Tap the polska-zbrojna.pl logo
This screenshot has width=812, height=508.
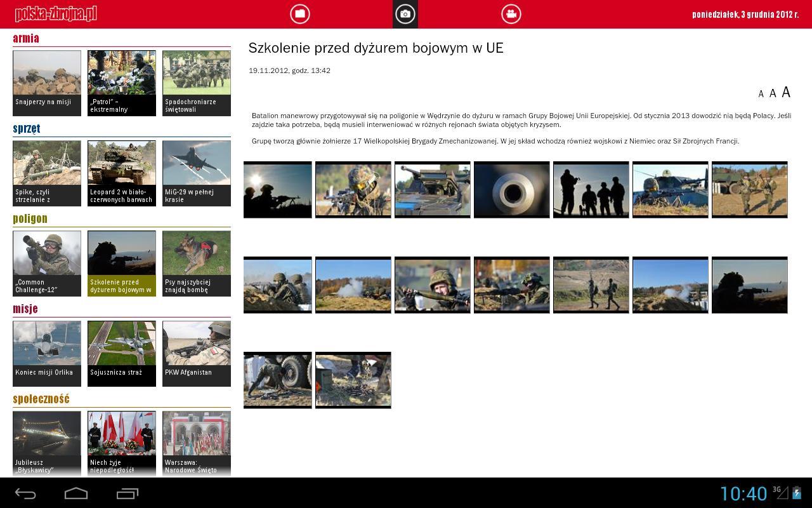56,14
